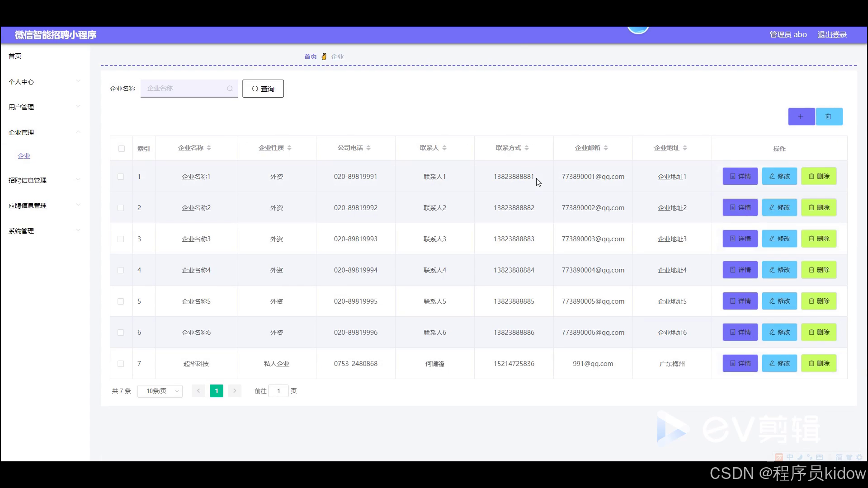The height and width of the screenshot is (488, 868).
Task: Select 企业 submenu item in sidebar
Action: tap(24, 156)
